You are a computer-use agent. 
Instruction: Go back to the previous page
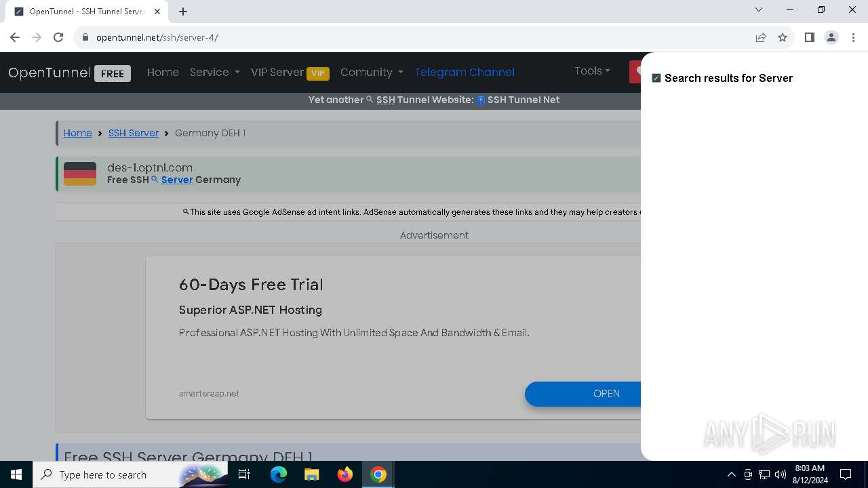pos(15,37)
